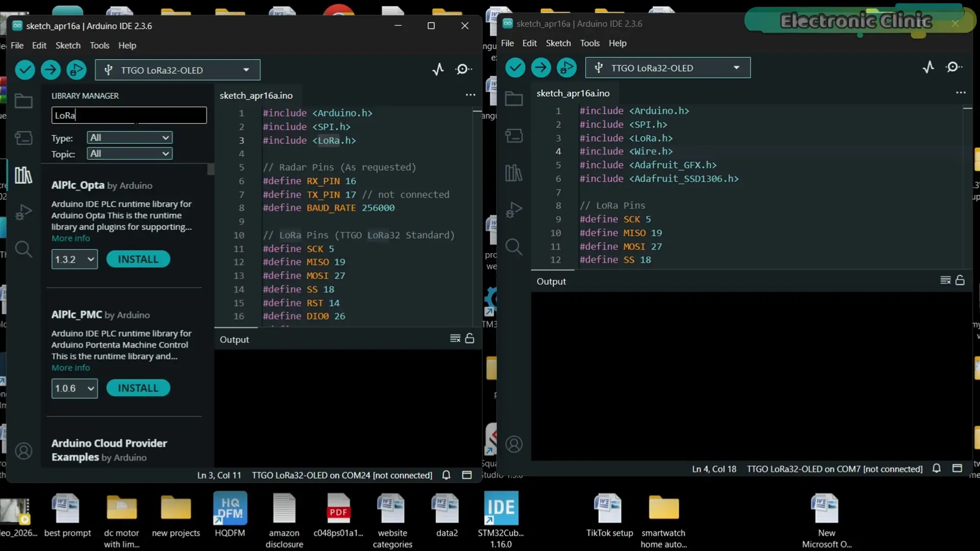Open AlPlc_Opta version 1.3.2 dropdown
The width and height of the screenshot is (980, 551).
click(75, 259)
